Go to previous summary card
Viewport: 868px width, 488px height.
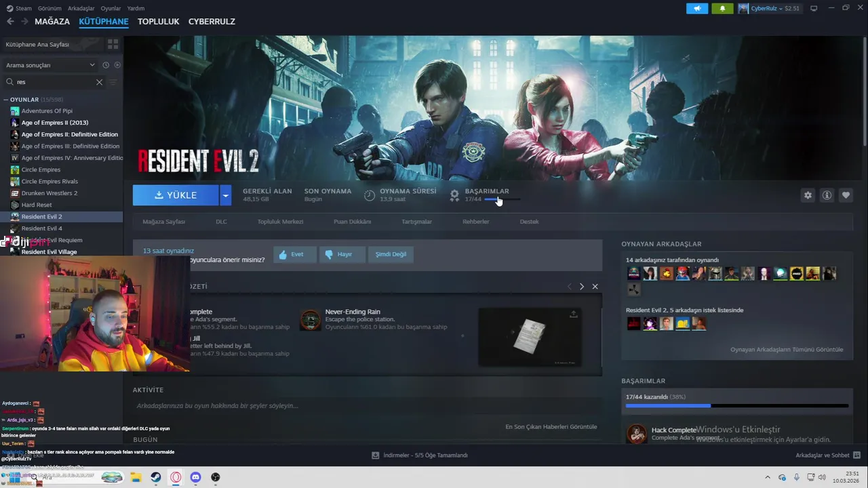pyautogui.click(x=569, y=287)
